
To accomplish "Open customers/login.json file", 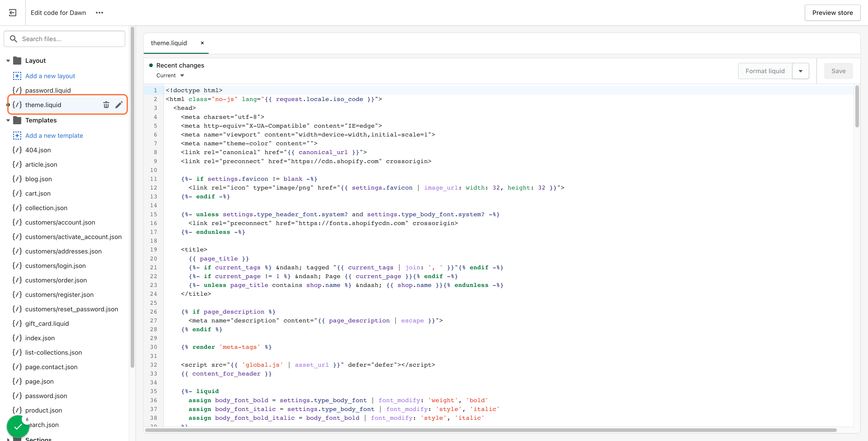I will [x=55, y=266].
